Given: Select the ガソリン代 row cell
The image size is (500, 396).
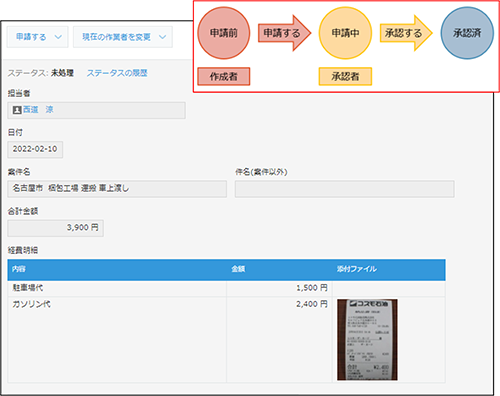Looking at the screenshot, I should pyautogui.click(x=117, y=339).
